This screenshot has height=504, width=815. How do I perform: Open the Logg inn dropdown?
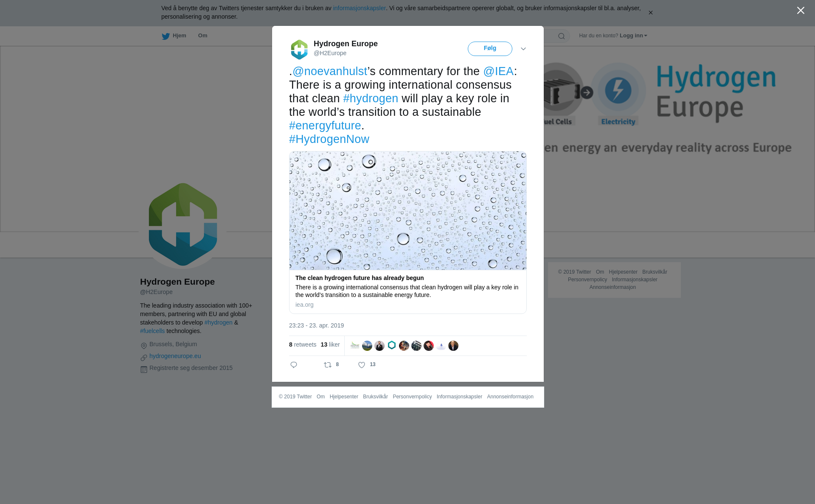pos(633,36)
